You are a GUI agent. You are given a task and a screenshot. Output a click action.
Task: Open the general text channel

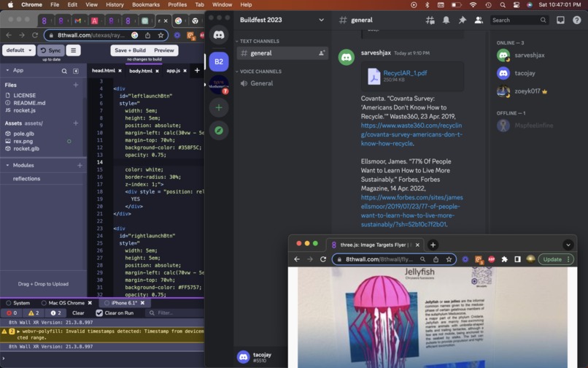[282, 53]
